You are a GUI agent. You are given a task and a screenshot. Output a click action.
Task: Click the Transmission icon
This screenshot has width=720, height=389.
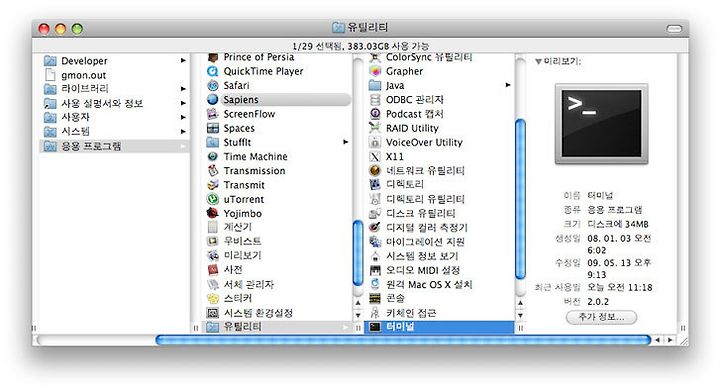pos(212,171)
